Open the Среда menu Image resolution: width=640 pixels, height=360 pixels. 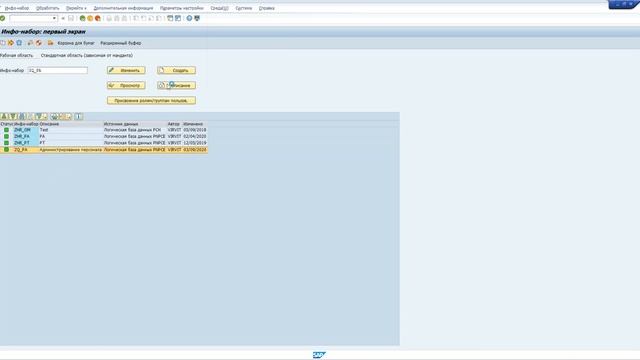point(219,8)
